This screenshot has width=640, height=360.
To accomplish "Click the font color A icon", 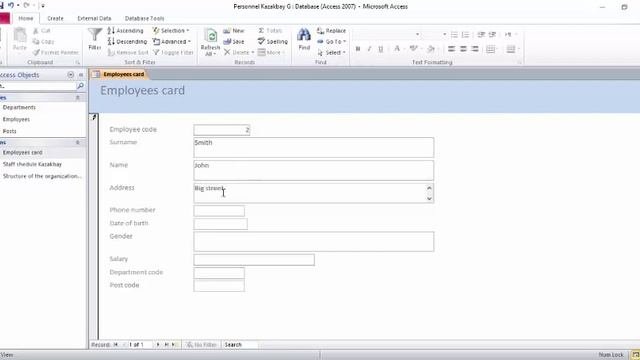I will (397, 49).
